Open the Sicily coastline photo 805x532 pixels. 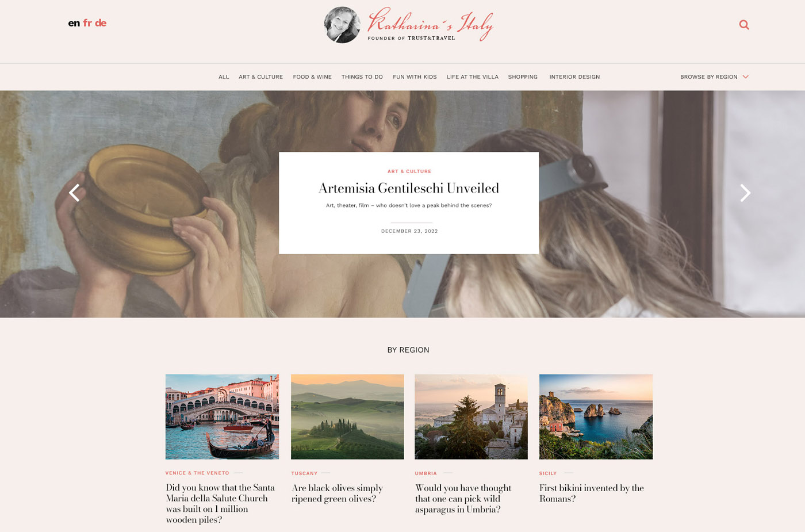click(596, 417)
